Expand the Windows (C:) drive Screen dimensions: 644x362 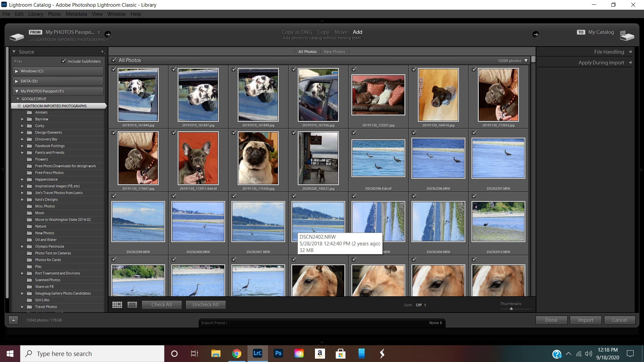coord(16,71)
